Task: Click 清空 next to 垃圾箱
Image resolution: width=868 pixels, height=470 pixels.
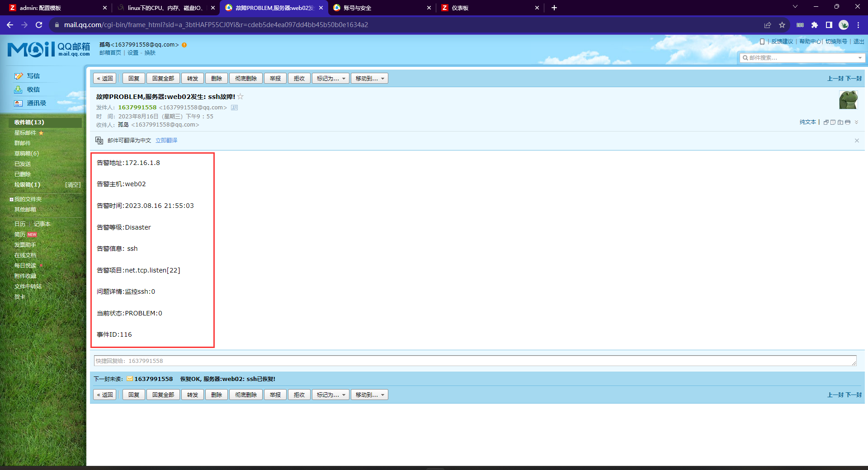Action: 73,184
